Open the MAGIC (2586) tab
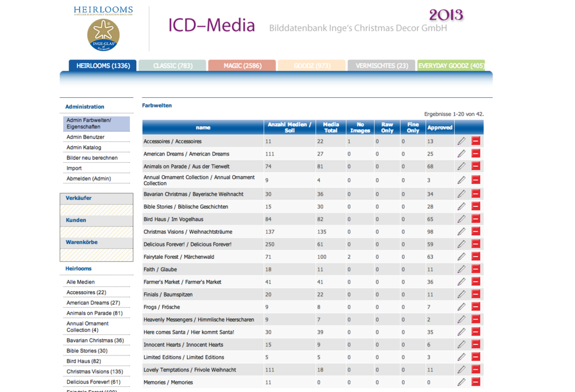Viewport: 575px width, 392px height. tap(242, 65)
